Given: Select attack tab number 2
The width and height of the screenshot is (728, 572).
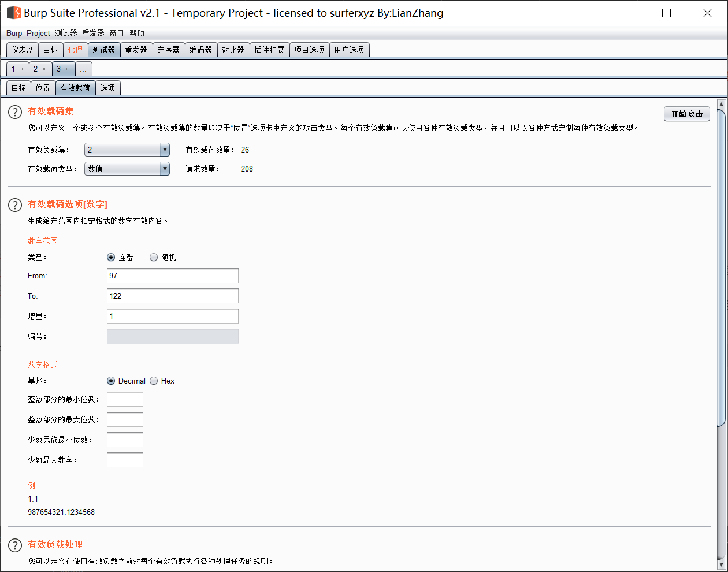Looking at the screenshot, I should (x=35, y=69).
